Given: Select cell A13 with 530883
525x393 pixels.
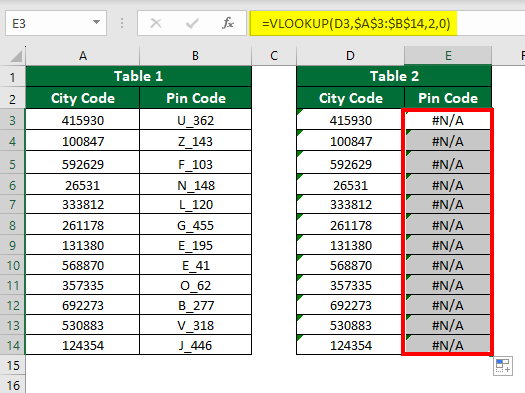Looking at the screenshot, I should pos(83,325).
